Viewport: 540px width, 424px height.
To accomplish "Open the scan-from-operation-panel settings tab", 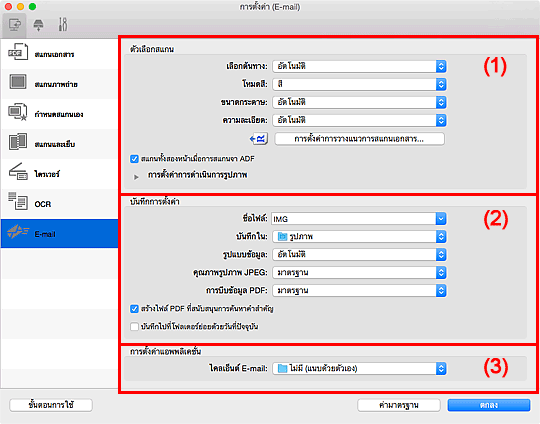I will [x=38, y=25].
